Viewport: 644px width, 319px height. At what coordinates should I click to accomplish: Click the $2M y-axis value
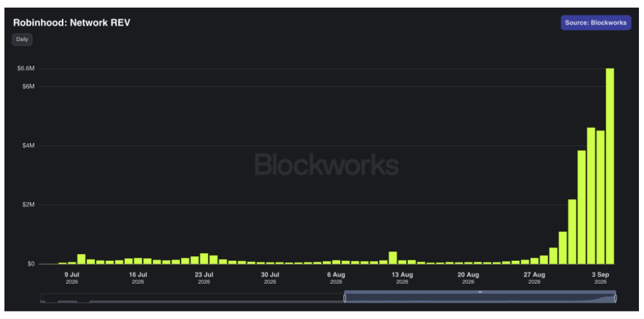(x=28, y=205)
